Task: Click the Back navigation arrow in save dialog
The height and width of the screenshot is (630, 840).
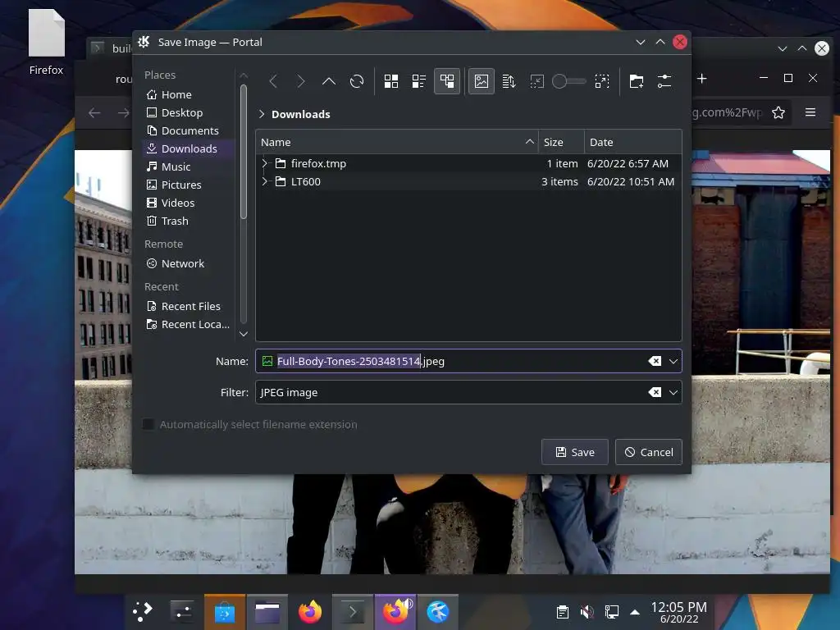Action: pyautogui.click(x=273, y=81)
